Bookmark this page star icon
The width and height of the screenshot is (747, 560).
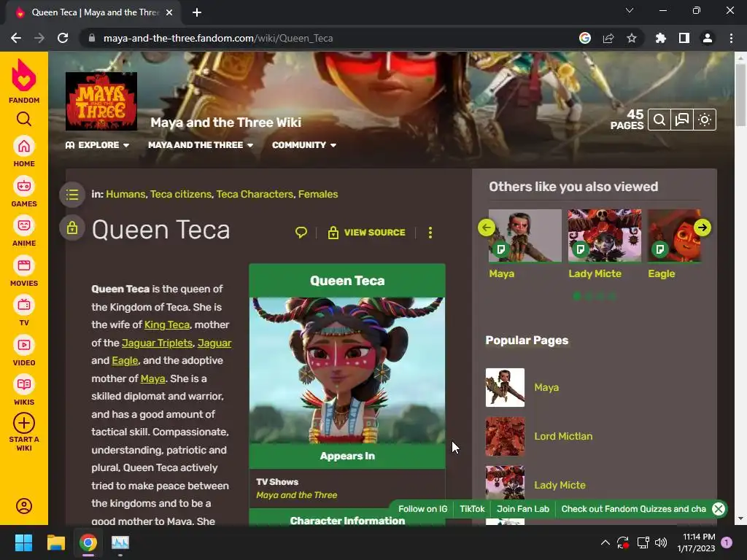tap(632, 38)
